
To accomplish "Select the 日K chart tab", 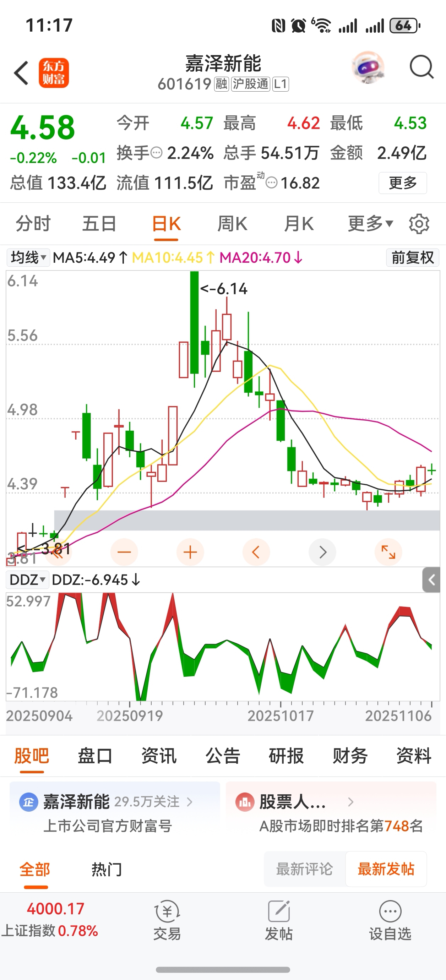I will click(166, 223).
